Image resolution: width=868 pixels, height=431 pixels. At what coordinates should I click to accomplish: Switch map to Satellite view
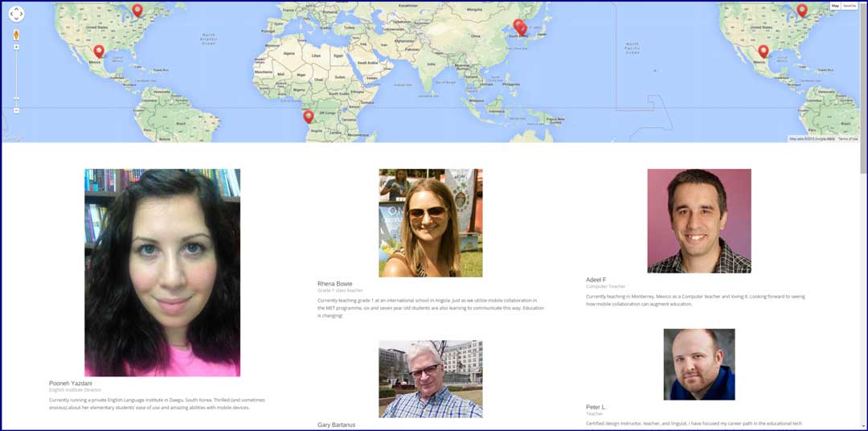(x=849, y=6)
